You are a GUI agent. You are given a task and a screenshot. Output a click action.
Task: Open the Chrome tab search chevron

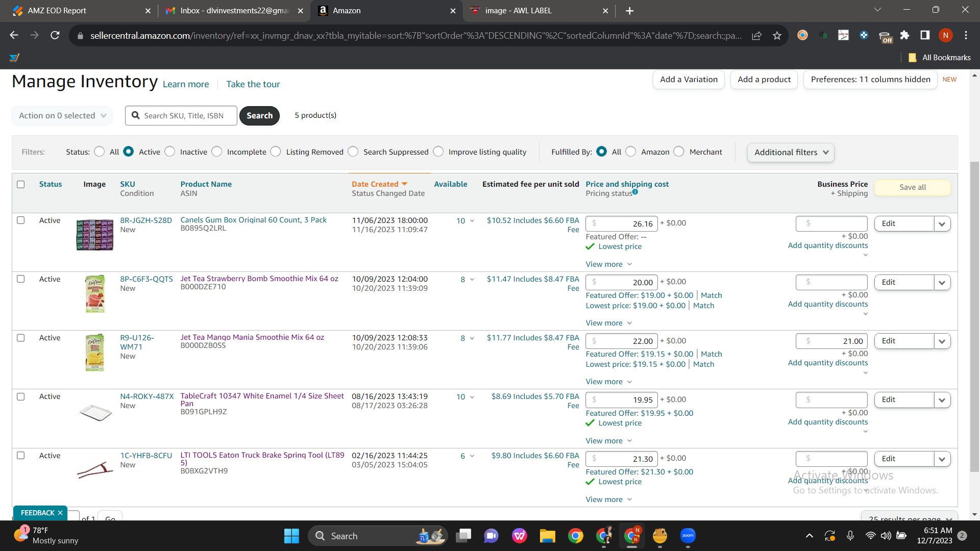877,10
